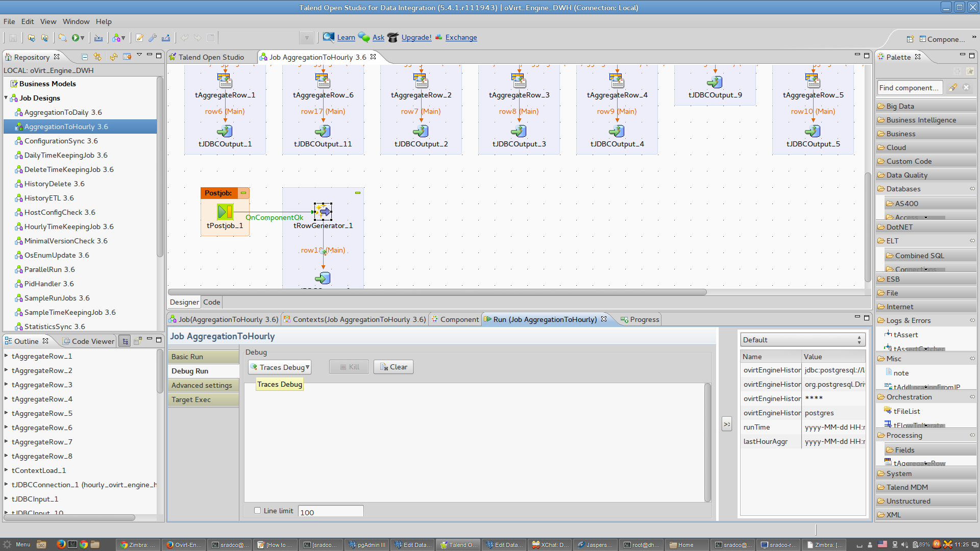Click the Upgrade top hat icon
The image size is (980, 551).
tap(393, 37)
